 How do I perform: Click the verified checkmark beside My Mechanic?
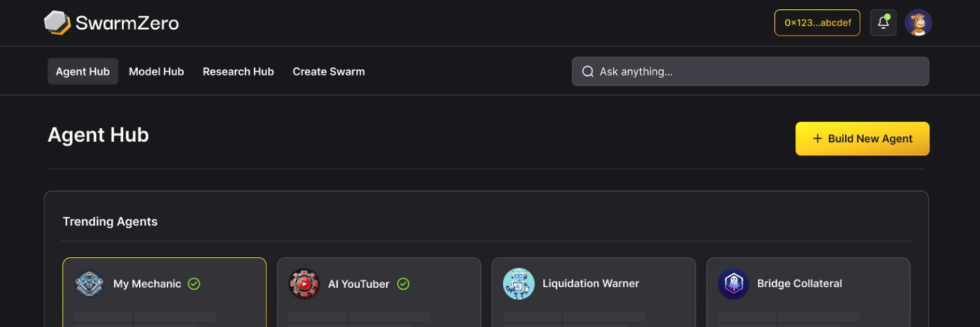click(194, 284)
